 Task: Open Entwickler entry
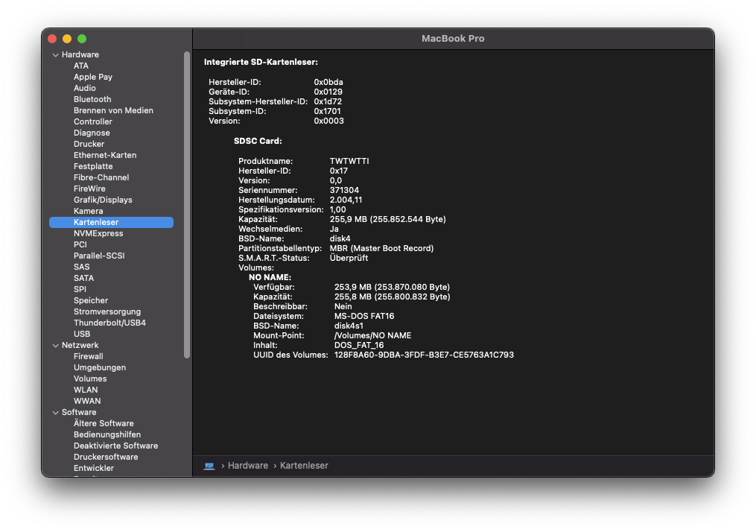coord(94,468)
